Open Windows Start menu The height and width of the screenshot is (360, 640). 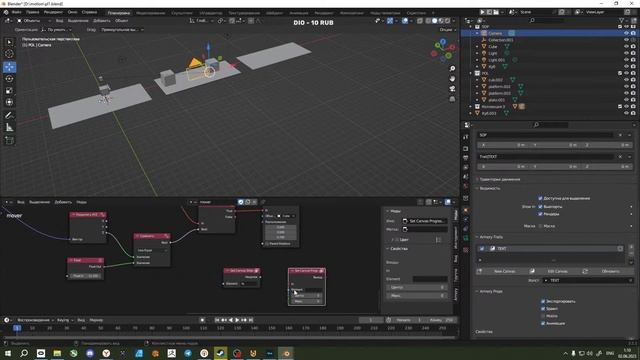(x=7, y=353)
